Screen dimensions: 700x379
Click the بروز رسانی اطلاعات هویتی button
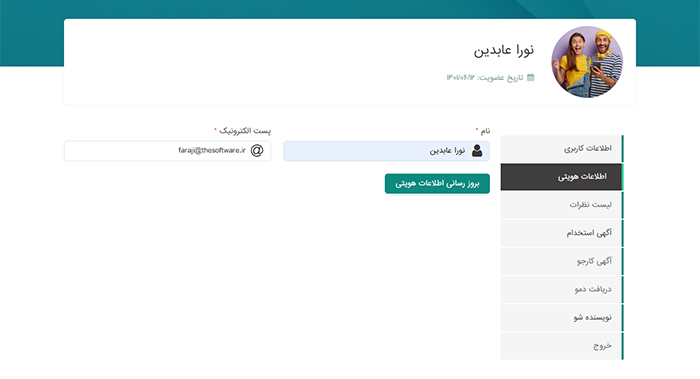[437, 183]
